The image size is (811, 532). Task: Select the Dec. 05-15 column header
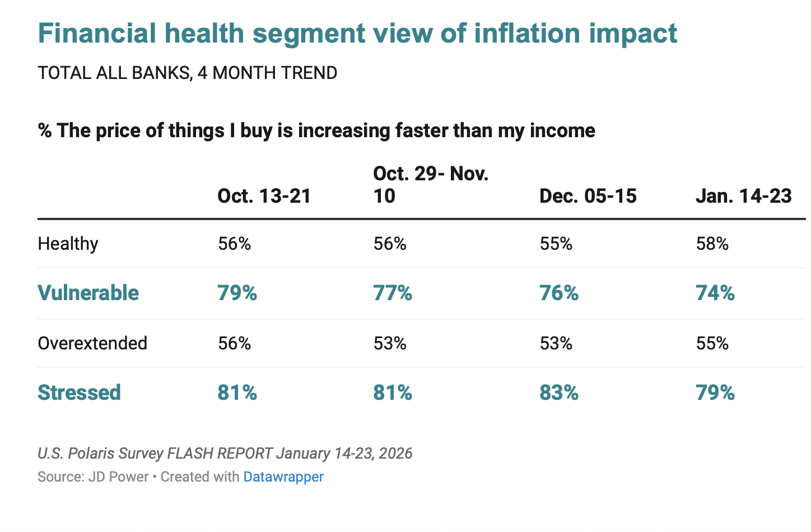click(588, 196)
